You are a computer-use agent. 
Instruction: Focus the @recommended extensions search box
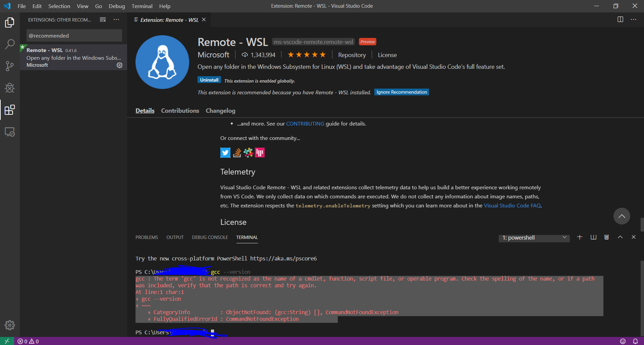(x=74, y=36)
